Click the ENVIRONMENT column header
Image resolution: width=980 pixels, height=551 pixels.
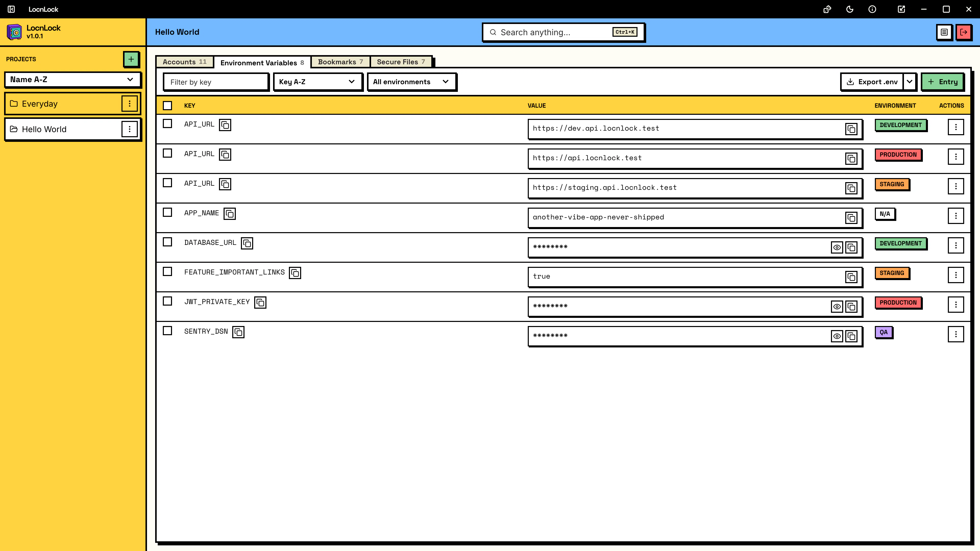click(x=895, y=106)
